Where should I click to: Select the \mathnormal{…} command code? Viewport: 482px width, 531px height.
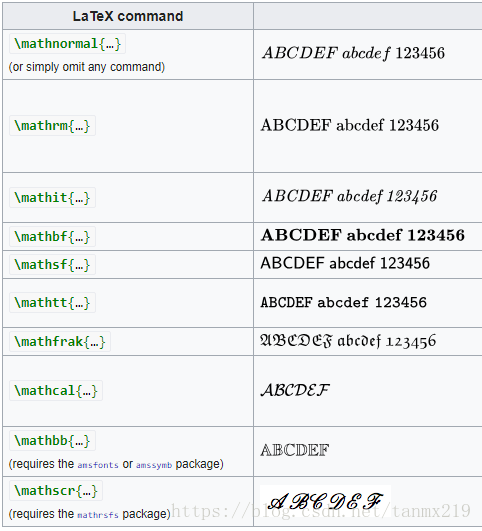pyautogui.click(x=67, y=44)
